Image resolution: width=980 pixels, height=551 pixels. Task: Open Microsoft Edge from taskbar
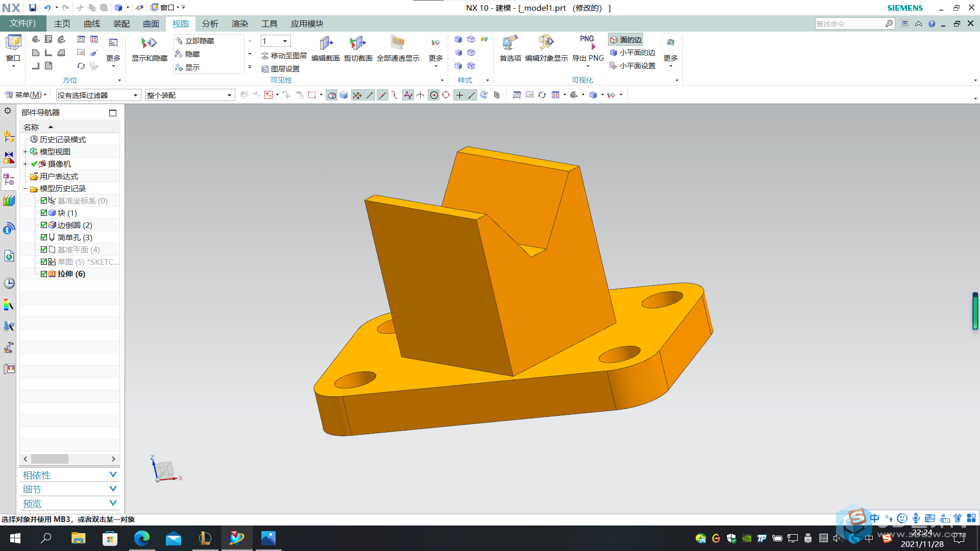pos(141,538)
